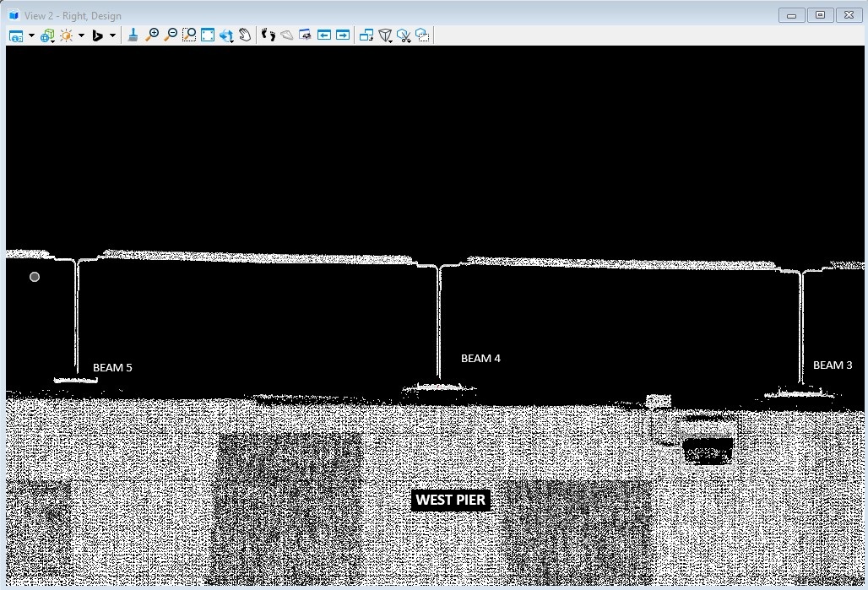
Task: Click the Bing Maps icon
Action: point(97,35)
